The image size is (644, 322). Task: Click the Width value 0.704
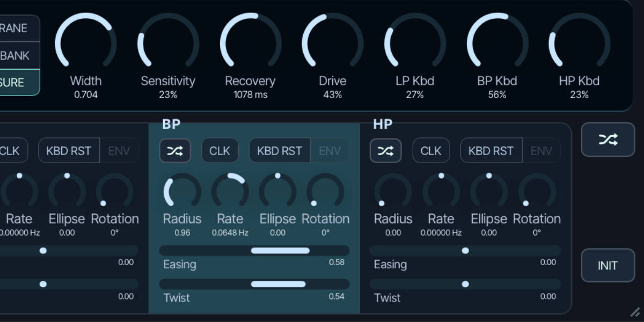pos(85,95)
